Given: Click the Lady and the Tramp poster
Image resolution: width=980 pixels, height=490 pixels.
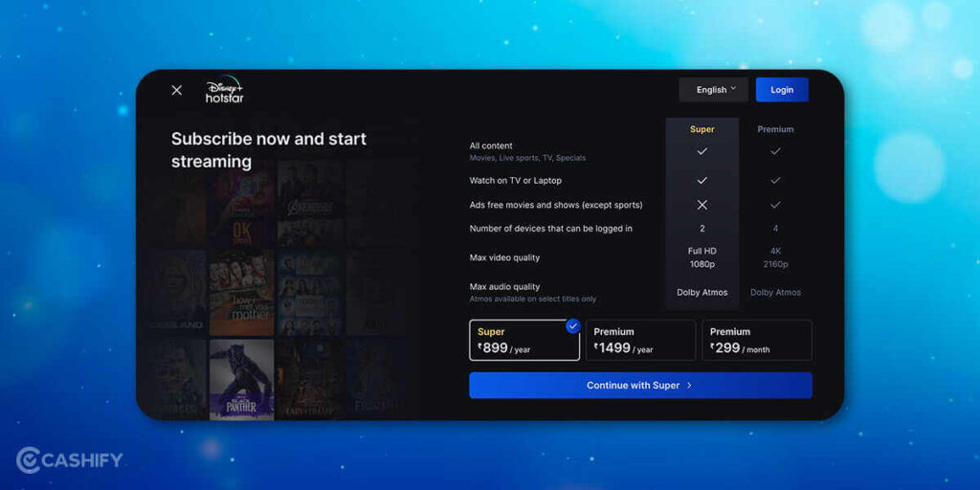Looking at the screenshot, I should [309, 378].
